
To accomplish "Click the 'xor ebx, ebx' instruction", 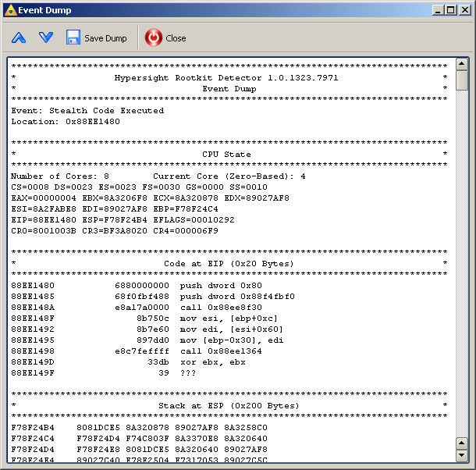I will 213,362.
